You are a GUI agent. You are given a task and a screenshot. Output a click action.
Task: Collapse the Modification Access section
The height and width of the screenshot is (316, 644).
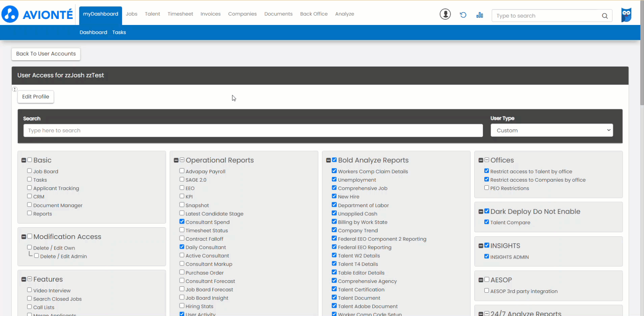24,237
